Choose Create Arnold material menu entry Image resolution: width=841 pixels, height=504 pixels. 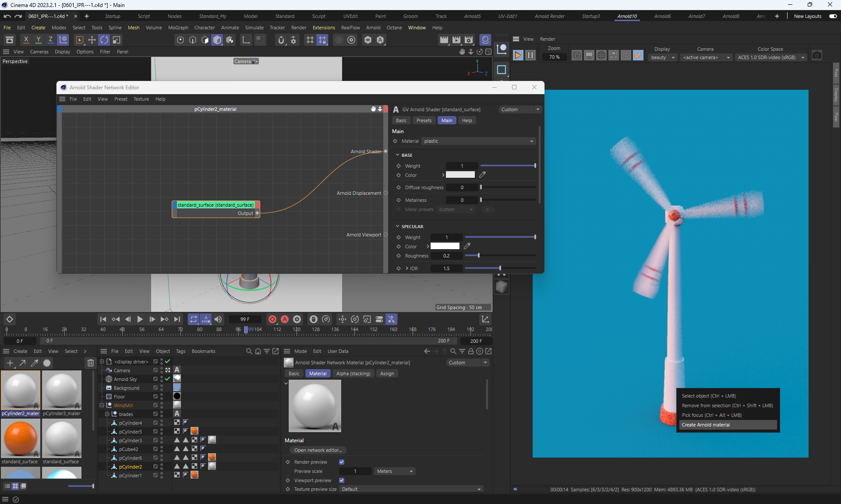tap(706, 425)
